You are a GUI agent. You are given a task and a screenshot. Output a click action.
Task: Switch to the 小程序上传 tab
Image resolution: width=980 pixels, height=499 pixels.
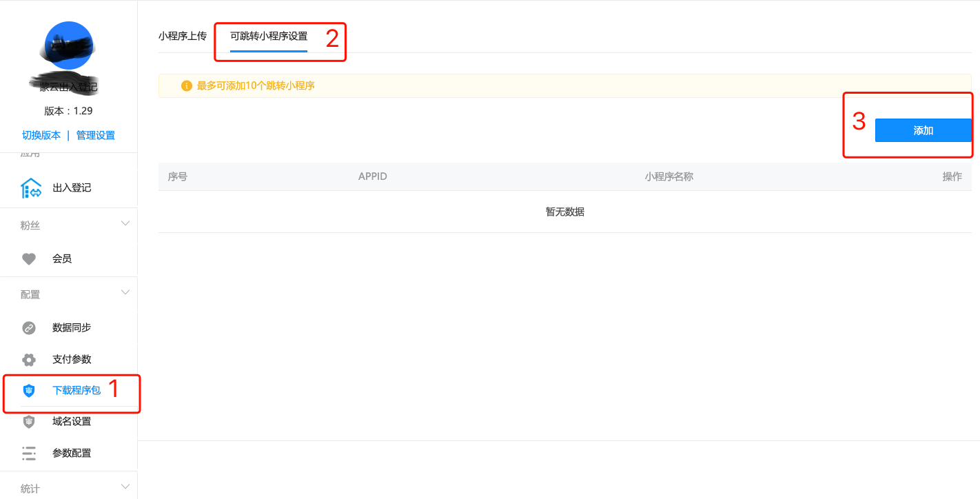tap(183, 36)
